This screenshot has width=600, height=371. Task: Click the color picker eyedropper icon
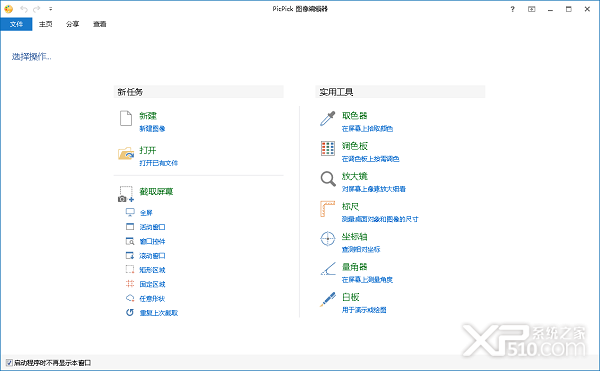(x=328, y=119)
